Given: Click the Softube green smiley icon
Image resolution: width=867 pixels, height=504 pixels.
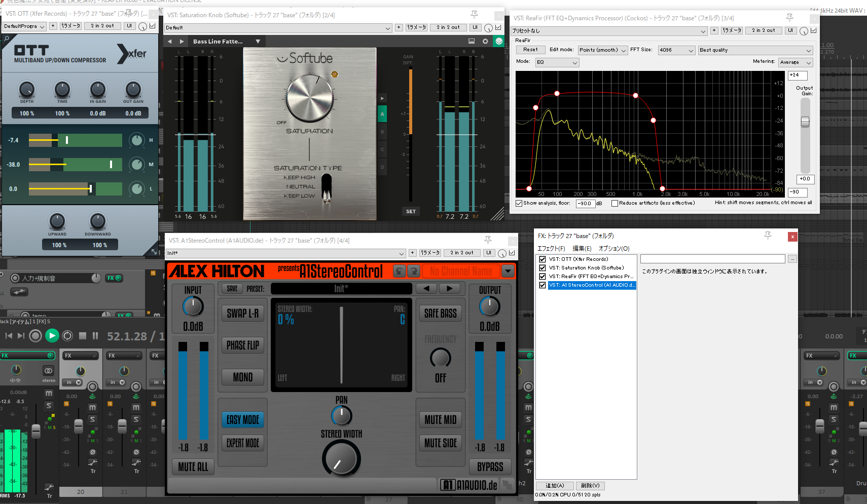Looking at the screenshot, I should coord(499,42).
